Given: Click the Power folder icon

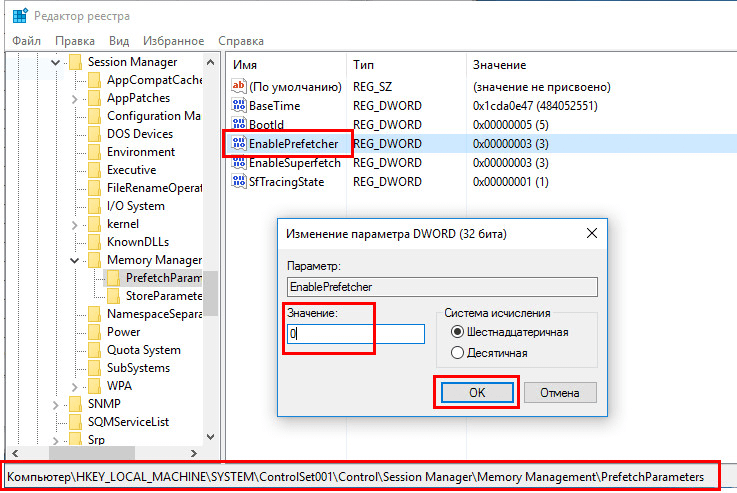Looking at the screenshot, I should 94,332.
